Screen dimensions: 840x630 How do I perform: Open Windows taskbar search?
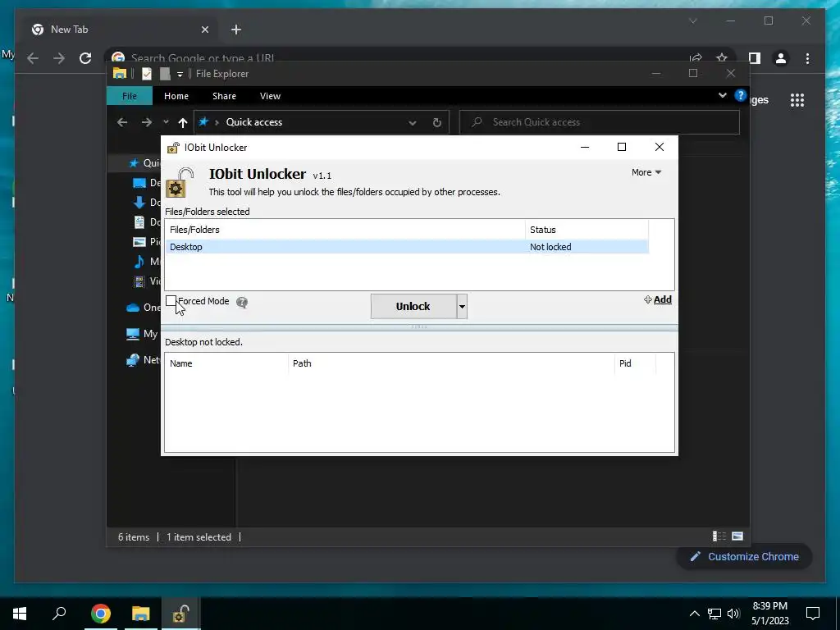(59, 614)
